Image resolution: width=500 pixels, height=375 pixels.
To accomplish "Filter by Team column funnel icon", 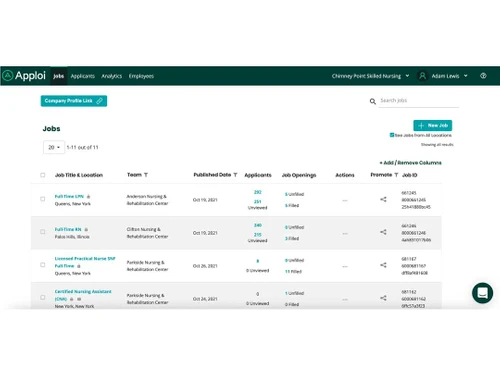I will pyautogui.click(x=146, y=175).
